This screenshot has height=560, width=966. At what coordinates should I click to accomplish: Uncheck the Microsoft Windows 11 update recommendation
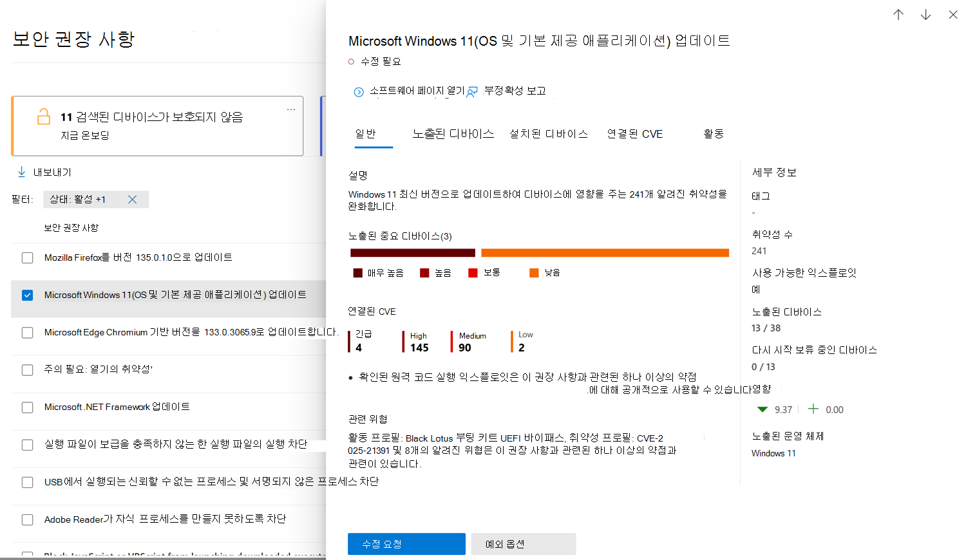click(27, 295)
